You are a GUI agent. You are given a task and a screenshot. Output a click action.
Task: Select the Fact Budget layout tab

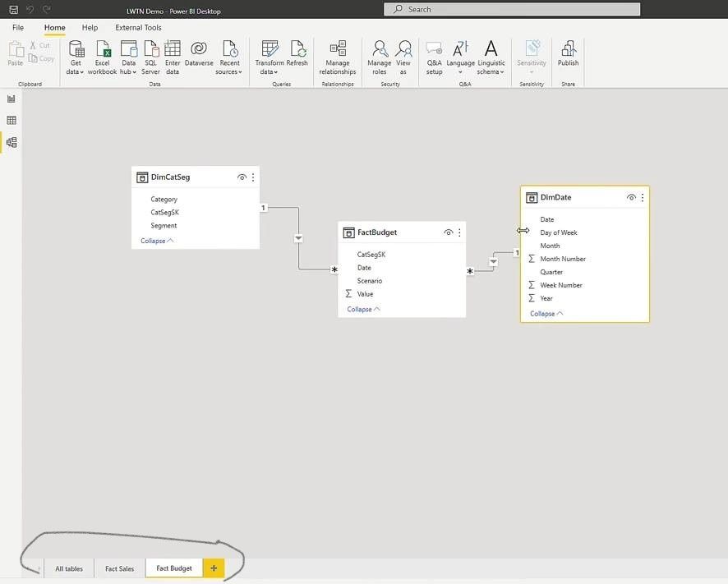174,568
